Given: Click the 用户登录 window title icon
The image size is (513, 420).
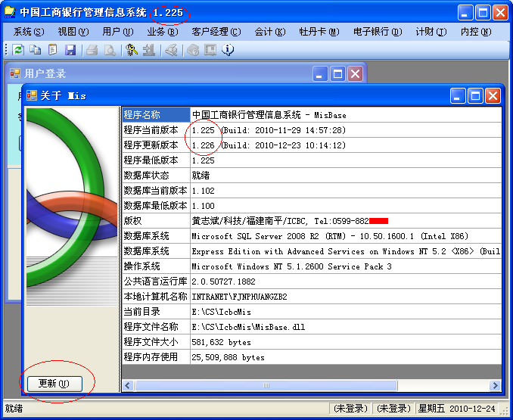Looking at the screenshot, I should (15, 73).
